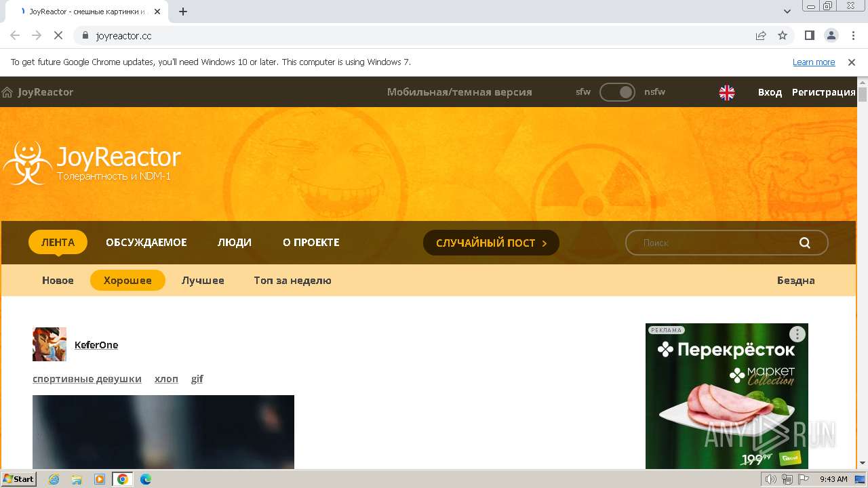Open Chrome profile avatar
Image resolution: width=868 pixels, height=488 pixels.
831,35
